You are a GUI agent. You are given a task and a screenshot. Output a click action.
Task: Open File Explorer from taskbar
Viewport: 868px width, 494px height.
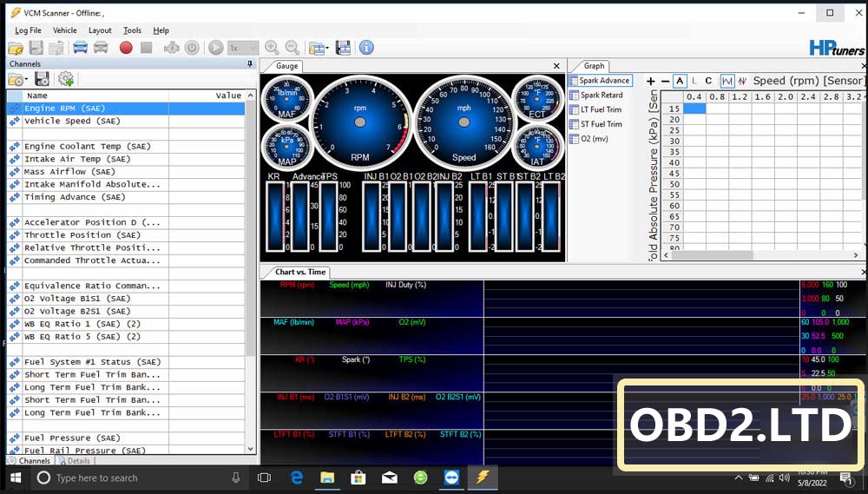tap(327, 478)
